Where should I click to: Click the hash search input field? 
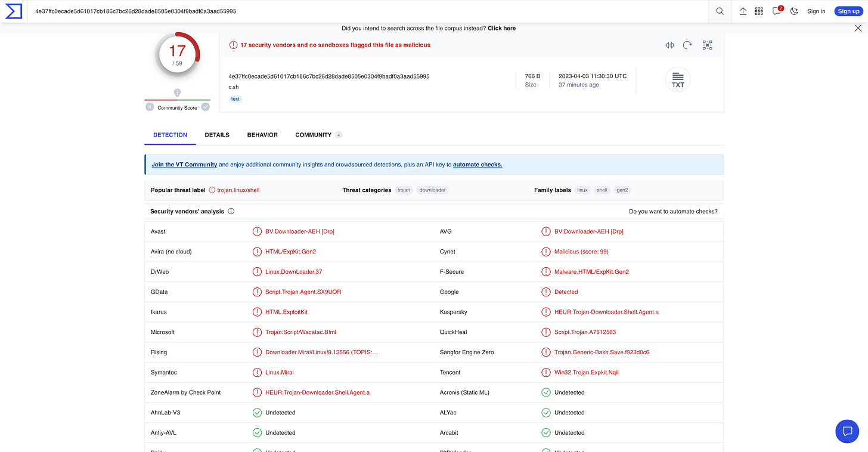tap(368, 11)
